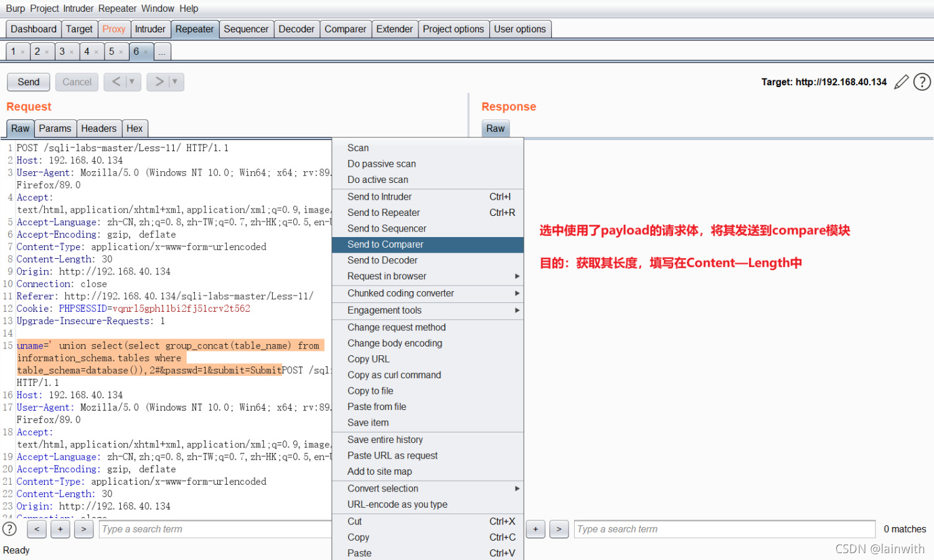Image resolution: width=934 pixels, height=560 pixels.
Task: Close Repeater tab 6 with its x
Action: pyautogui.click(x=146, y=52)
